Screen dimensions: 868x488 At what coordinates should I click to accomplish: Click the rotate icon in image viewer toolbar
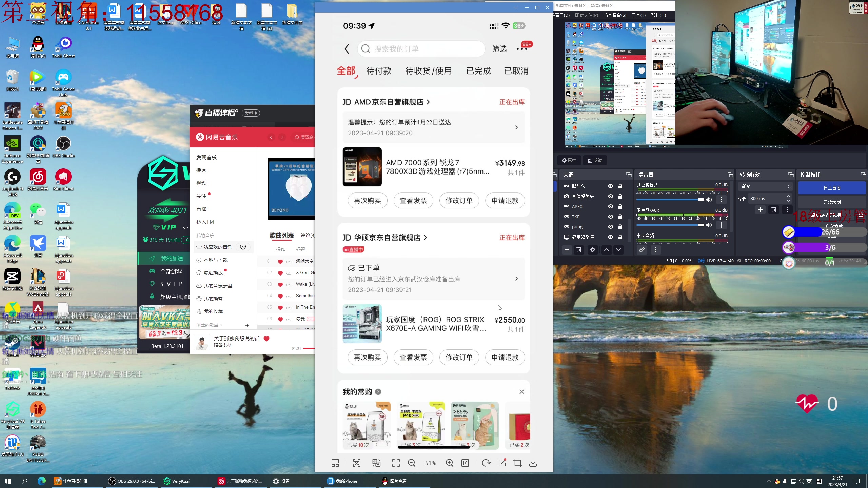tap(486, 463)
